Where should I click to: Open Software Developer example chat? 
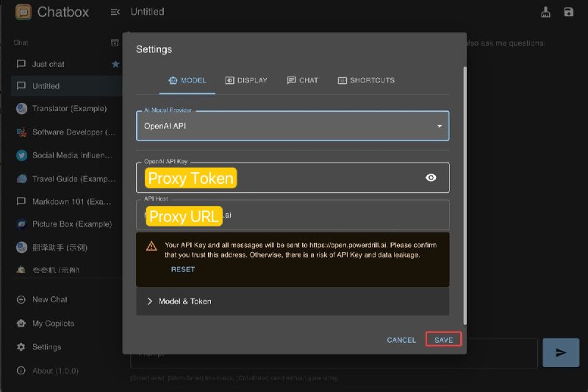pos(67,132)
